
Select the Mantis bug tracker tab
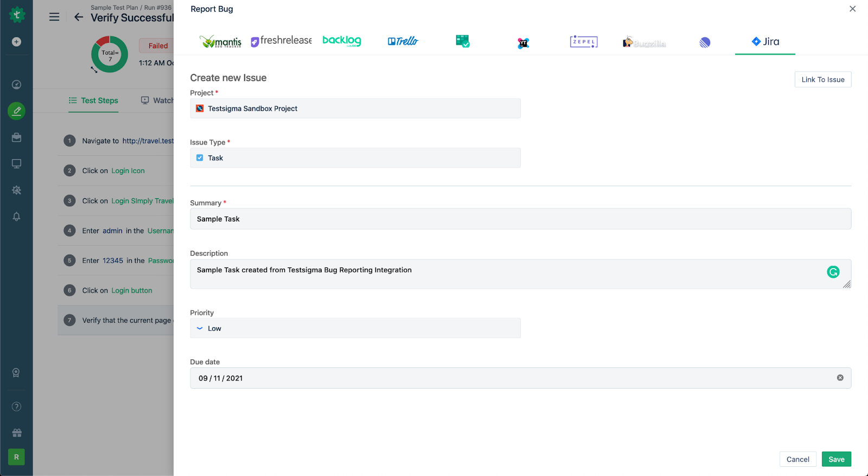(x=220, y=42)
